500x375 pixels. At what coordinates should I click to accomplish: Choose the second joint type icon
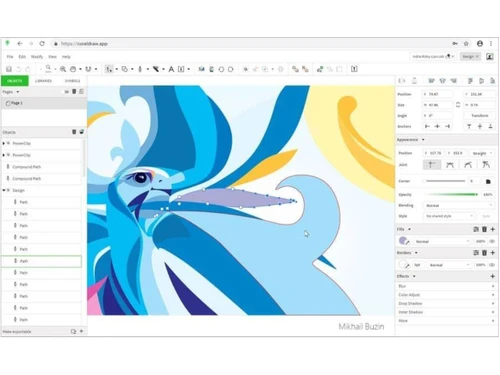(450, 165)
